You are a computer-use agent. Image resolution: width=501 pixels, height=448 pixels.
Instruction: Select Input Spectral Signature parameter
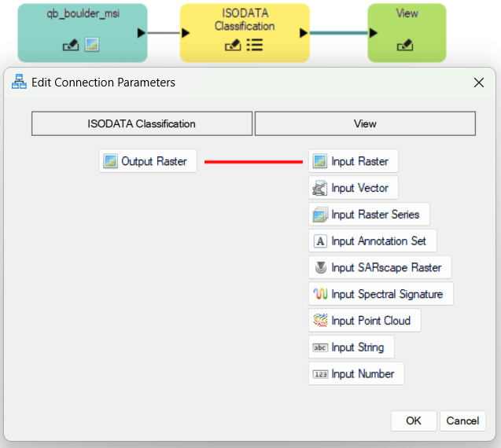point(381,295)
